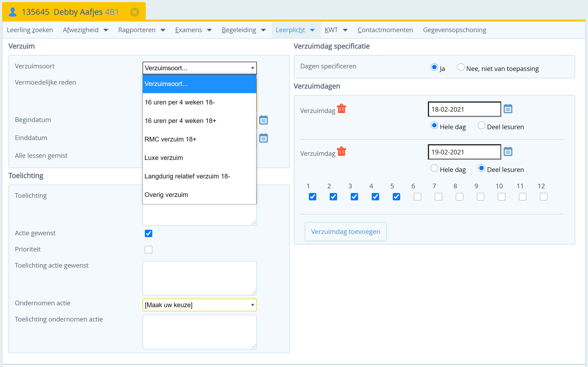This screenshot has width=588, height=367.
Task: Choose Hele dag for 18-02-2021
Action: [434, 125]
